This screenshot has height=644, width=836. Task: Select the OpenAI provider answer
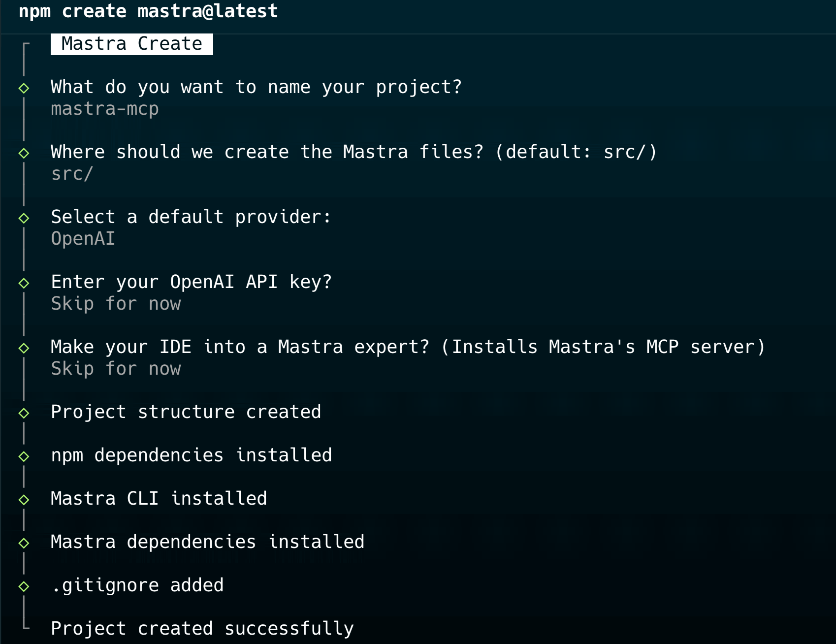pyautogui.click(x=83, y=239)
